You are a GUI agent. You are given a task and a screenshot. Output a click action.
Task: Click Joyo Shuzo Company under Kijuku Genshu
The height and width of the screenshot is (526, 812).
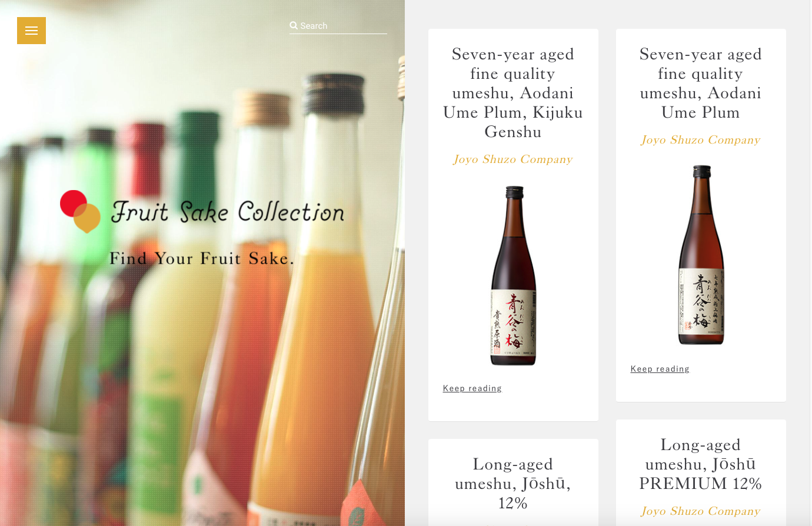(513, 159)
